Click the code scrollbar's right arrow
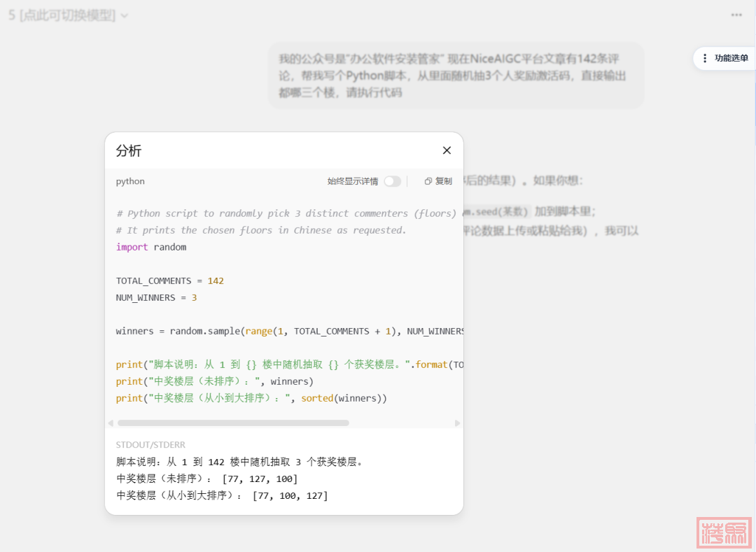 click(x=458, y=423)
